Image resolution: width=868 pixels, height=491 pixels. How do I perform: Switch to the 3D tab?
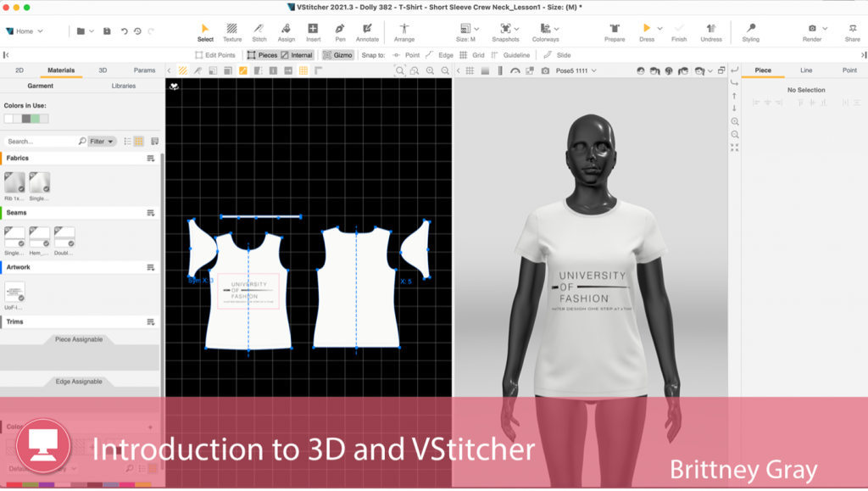pos(103,70)
